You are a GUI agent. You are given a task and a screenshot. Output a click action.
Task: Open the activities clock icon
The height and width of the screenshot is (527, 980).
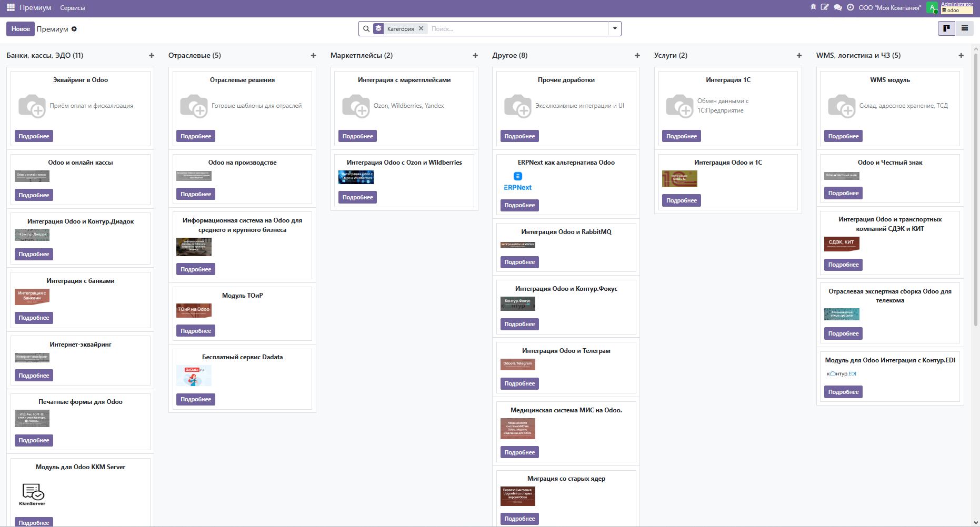tap(851, 7)
